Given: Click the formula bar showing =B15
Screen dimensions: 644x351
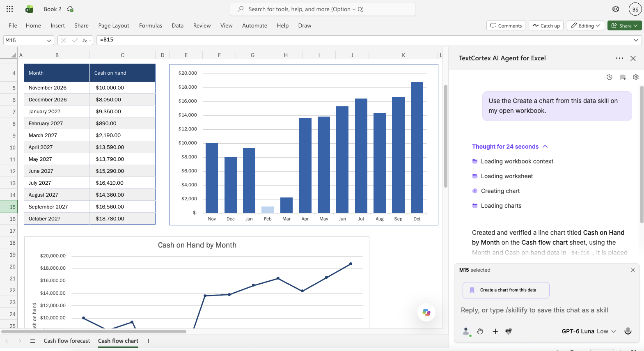Looking at the screenshot, I should click(x=368, y=40).
